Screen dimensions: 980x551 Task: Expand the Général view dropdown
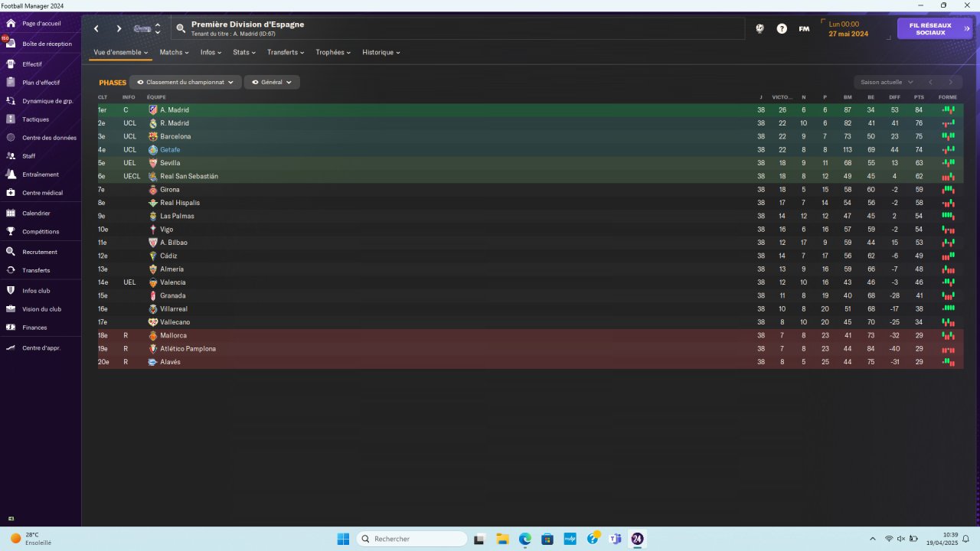pos(272,82)
